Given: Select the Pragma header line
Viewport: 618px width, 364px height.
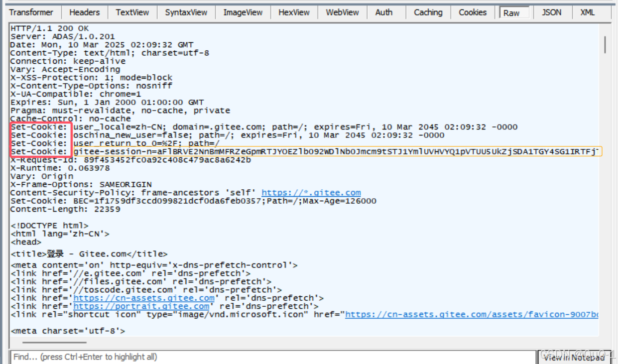Looking at the screenshot, I should 120,111.
